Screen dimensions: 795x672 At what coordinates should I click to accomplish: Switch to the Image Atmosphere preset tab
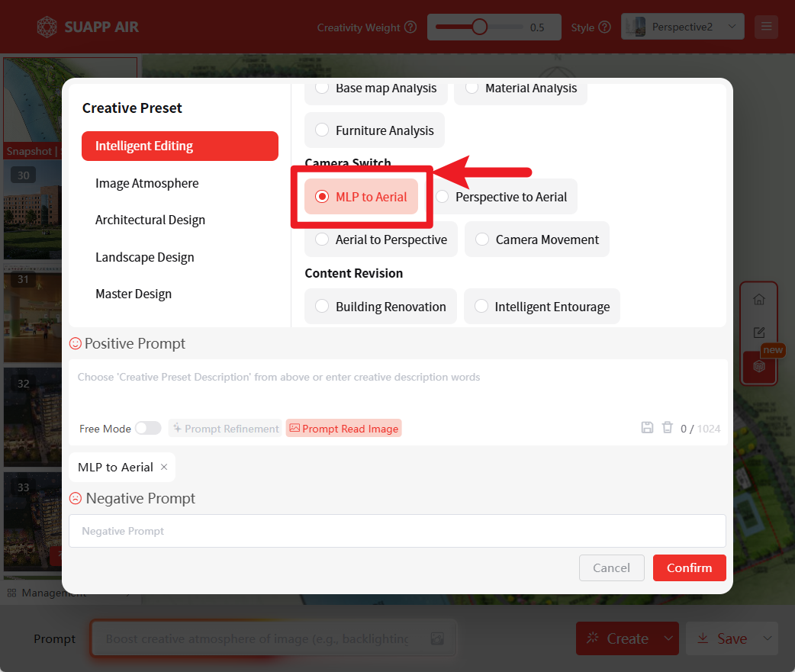point(146,183)
